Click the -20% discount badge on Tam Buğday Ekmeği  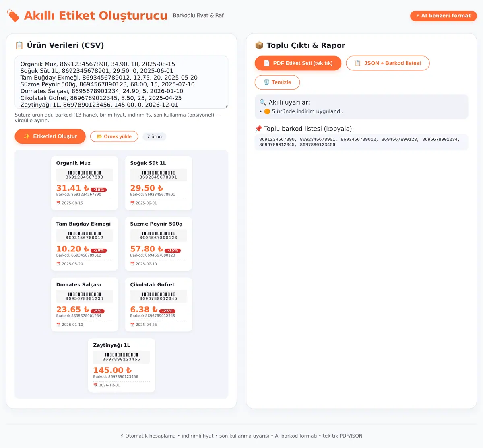[x=99, y=251]
